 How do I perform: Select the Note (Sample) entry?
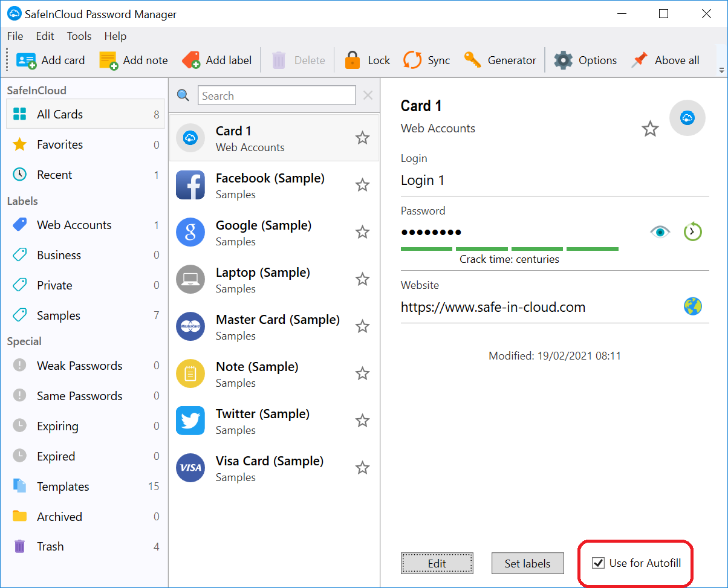(274, 373)
